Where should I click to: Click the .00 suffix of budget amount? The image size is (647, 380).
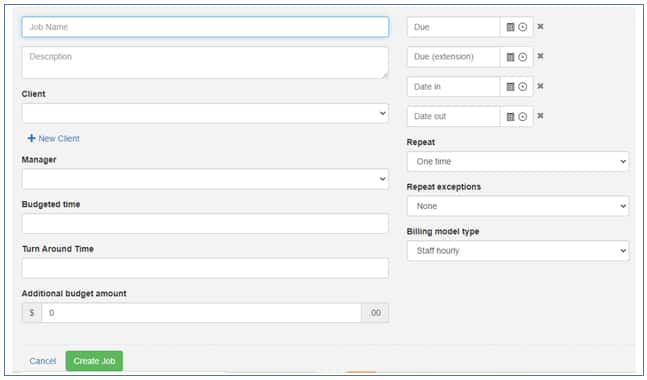(x=375, y=313)
